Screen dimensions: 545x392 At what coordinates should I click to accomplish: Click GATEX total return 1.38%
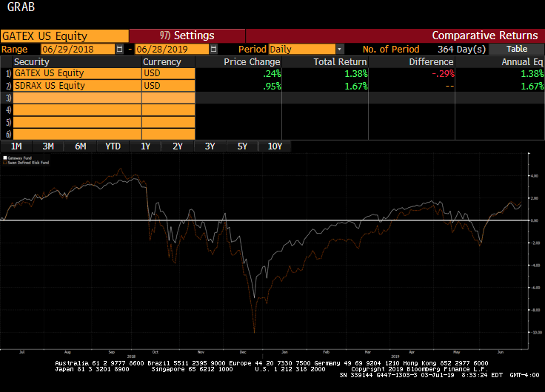[x=356, y=74]
